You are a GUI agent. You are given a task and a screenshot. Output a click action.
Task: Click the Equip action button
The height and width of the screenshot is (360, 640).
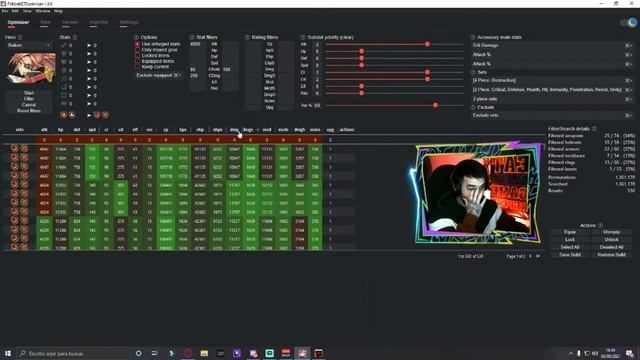pos(570,232)
